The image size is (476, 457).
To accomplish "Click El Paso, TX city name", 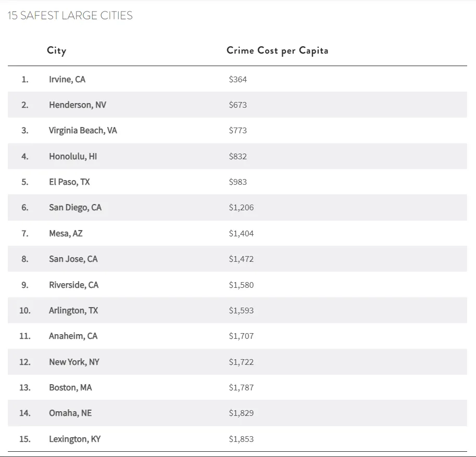I will tap(69, 182).
